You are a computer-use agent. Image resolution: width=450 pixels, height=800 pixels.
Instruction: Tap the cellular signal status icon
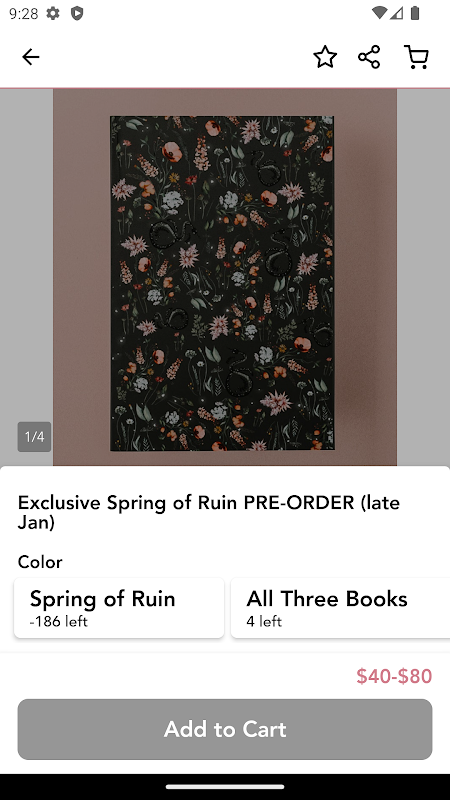click(x=396, y=13)
